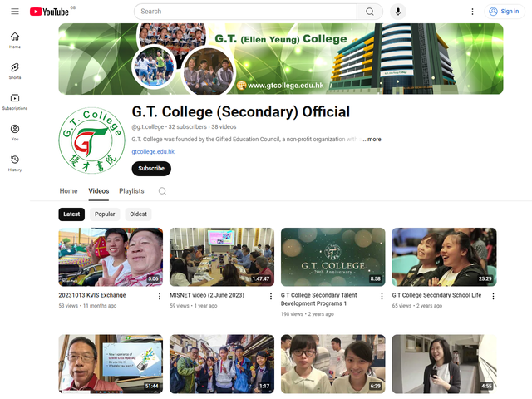Image resolution: width=532 pixels, height=399 pixels.
Task: Go to Shorts in sidebar
Action: pyautogui.click(x=15, y=71)
